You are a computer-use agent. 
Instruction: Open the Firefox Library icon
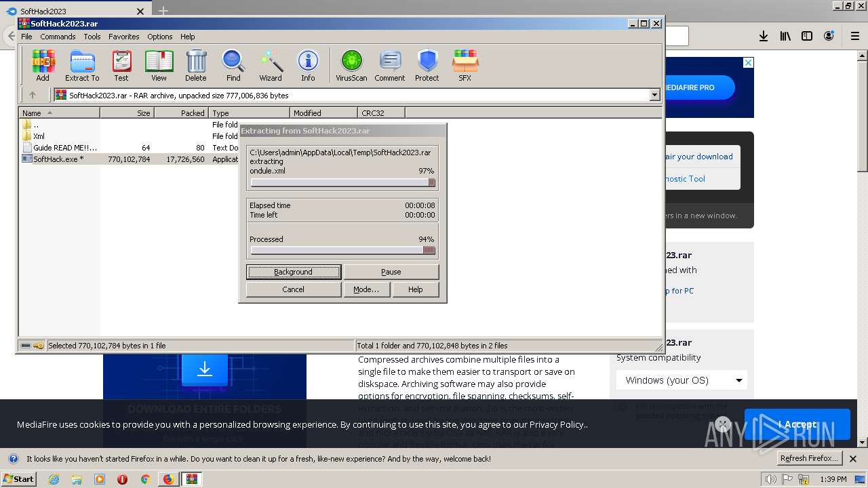coord(785,37)
